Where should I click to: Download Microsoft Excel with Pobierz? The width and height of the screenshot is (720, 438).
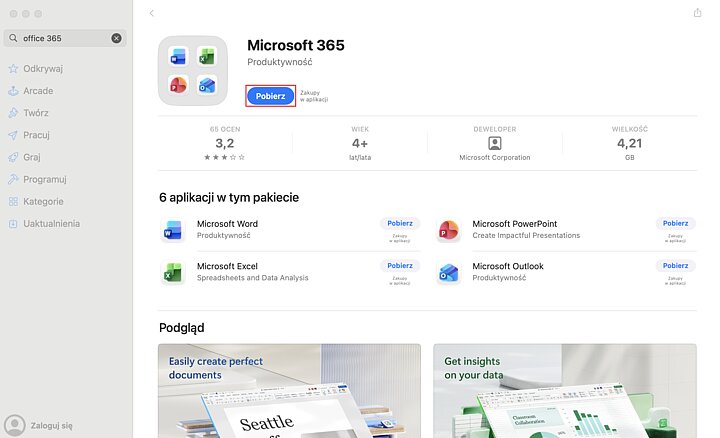[x=399, y=265]
